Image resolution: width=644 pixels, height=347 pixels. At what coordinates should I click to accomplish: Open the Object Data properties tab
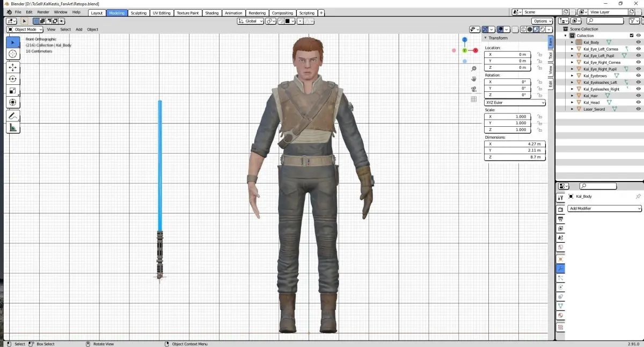(560, 306)
